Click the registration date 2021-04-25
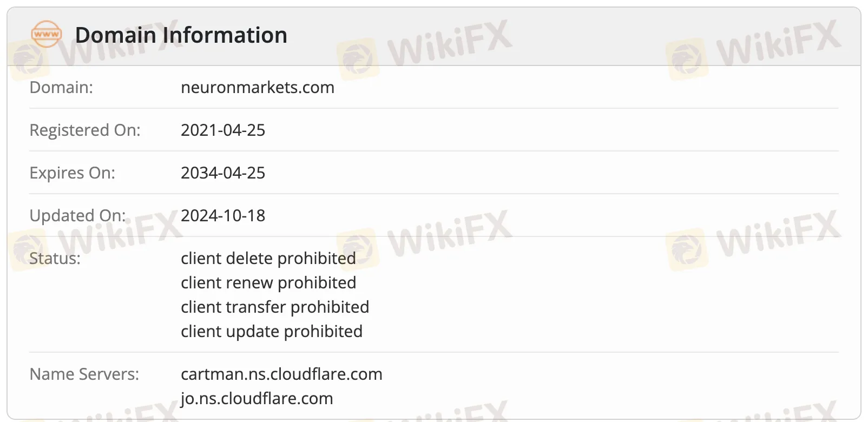The height and width of the screenshot is (422, 868). coord(223,130)
